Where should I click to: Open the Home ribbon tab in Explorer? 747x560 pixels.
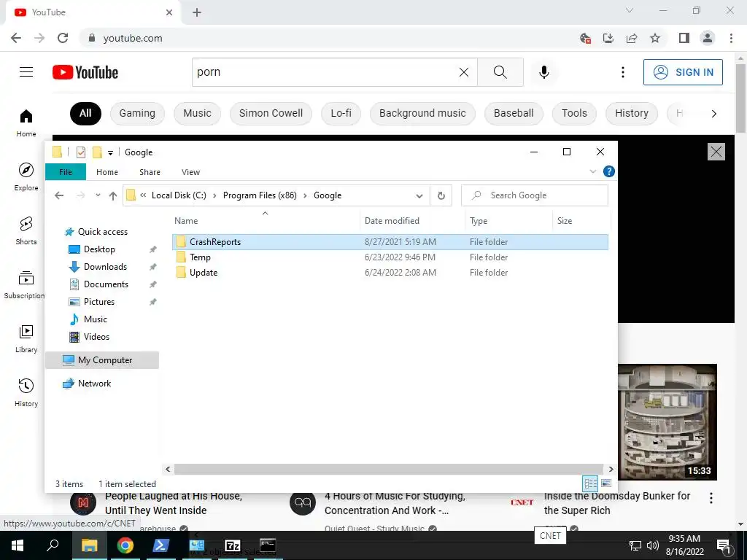107,172
